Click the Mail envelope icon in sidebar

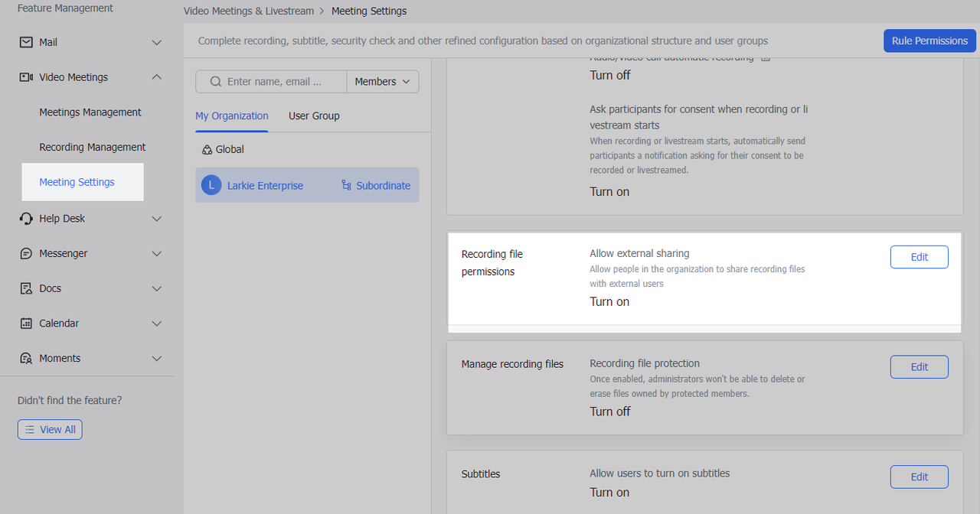tap(26, 42)
